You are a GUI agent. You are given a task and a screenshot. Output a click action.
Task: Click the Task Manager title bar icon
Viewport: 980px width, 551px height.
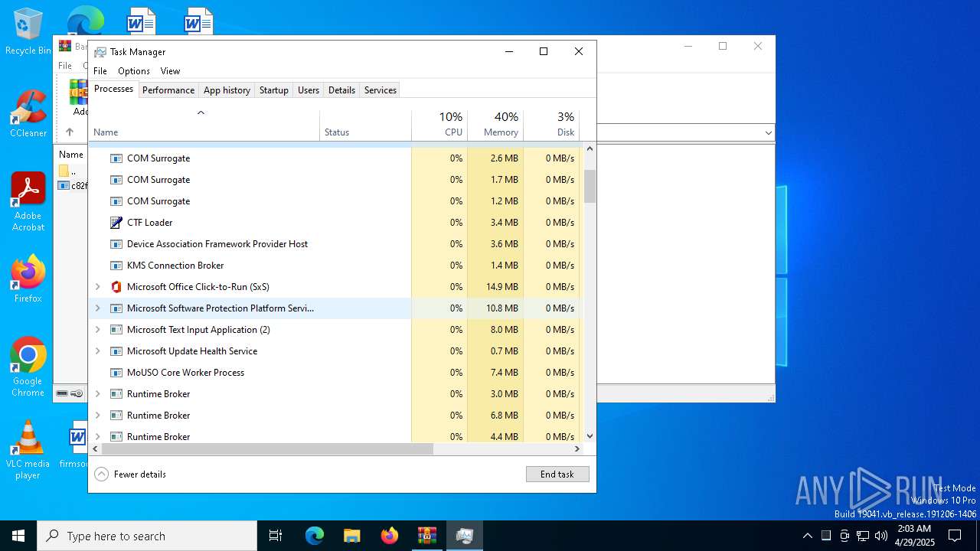pos(100,52)
